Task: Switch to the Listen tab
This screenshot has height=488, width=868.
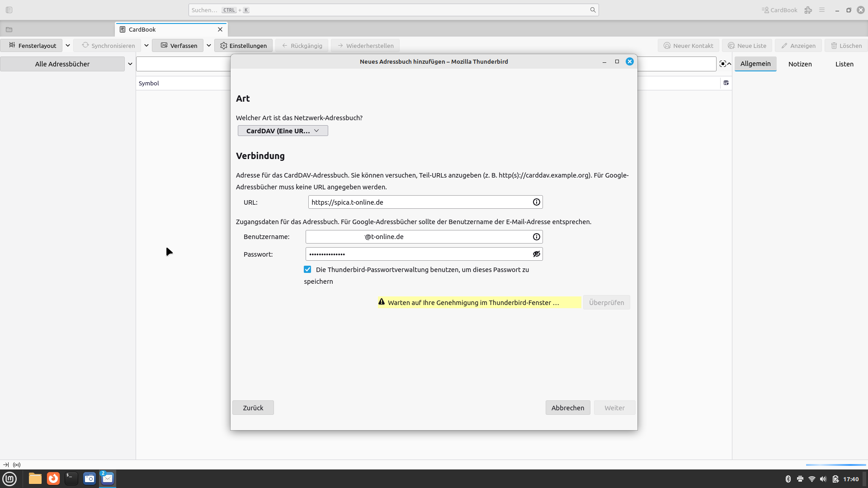Action: pos(844,64)
